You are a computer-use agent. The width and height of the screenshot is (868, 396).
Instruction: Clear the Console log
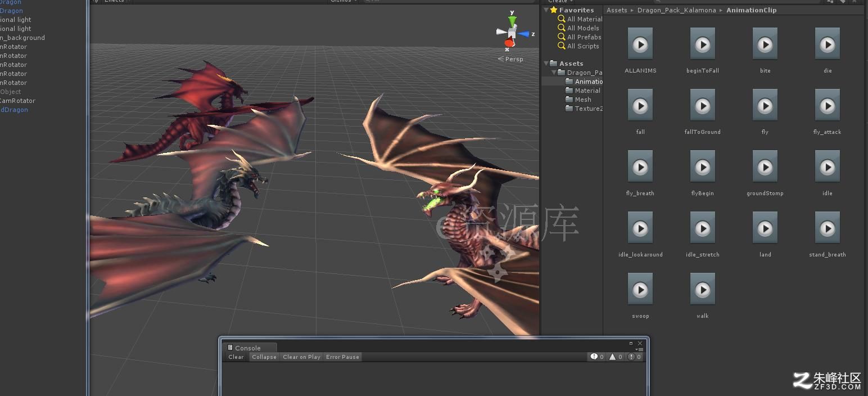click(236, 357)
